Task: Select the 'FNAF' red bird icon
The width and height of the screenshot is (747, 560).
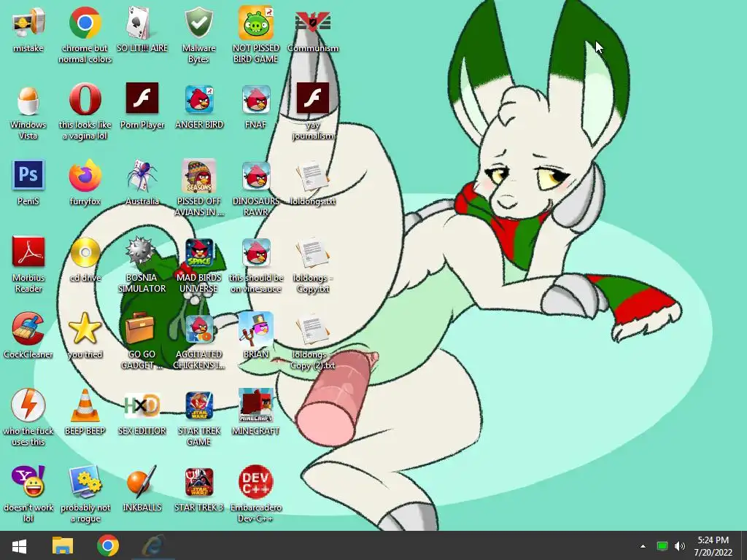Action: [256, 99]
